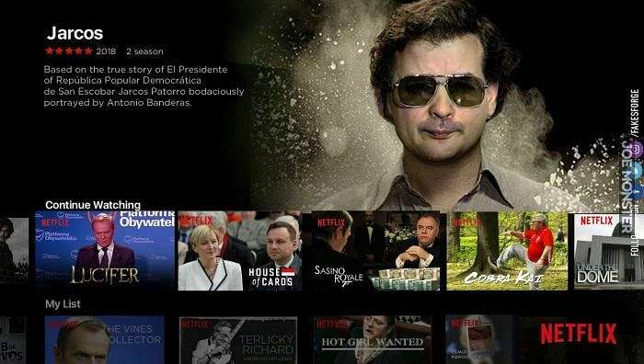Select the Under the Dome thumbnail

tap(609, 251)
